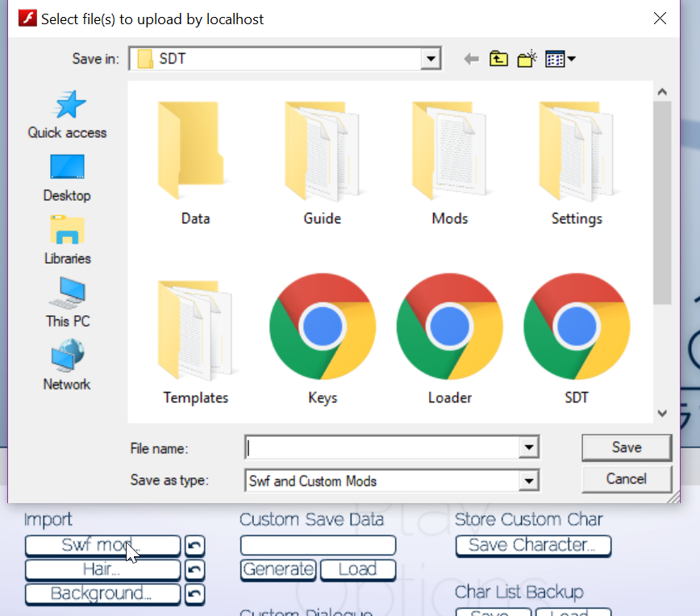Select the Data folder
Viewport: 700px width, 616px height.
point(195,161)
